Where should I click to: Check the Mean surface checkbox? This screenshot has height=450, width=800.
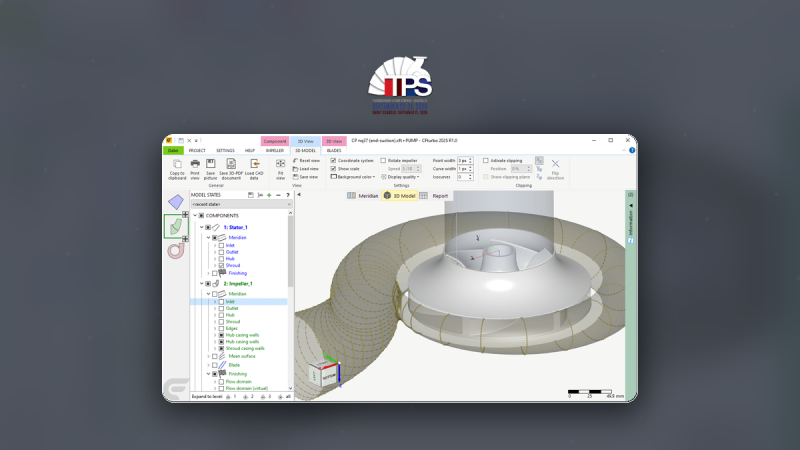[x=215, y=357]
